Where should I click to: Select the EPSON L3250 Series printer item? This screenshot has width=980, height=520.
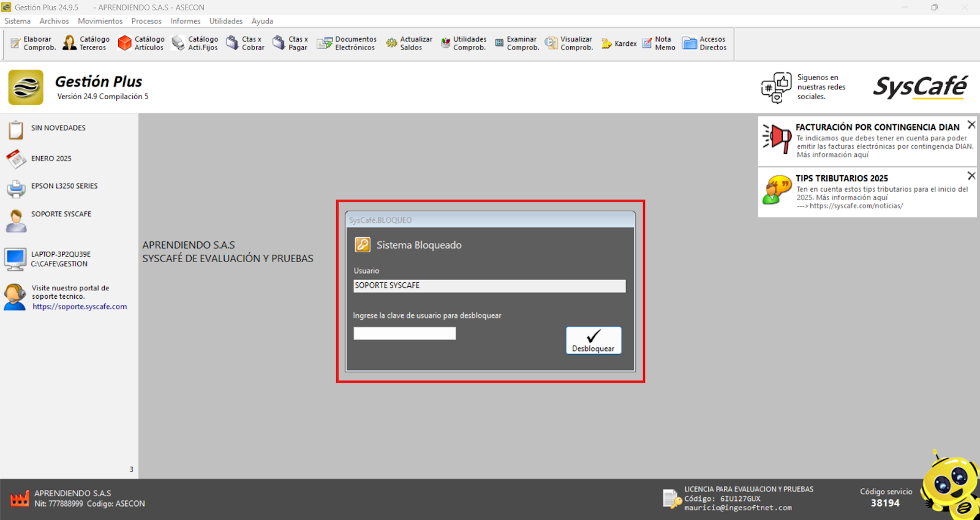[64, 186]
